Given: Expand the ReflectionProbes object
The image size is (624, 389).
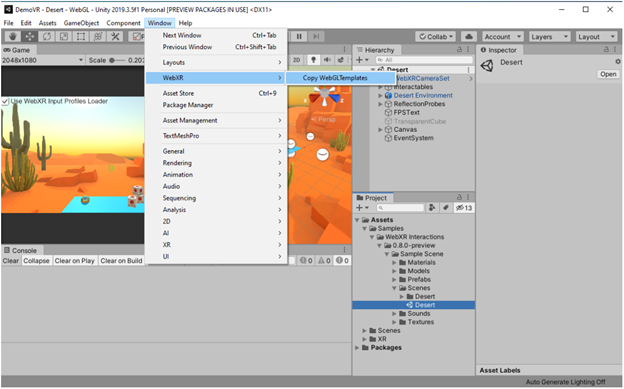Looking at the screenshot, I should coord(380,104).
